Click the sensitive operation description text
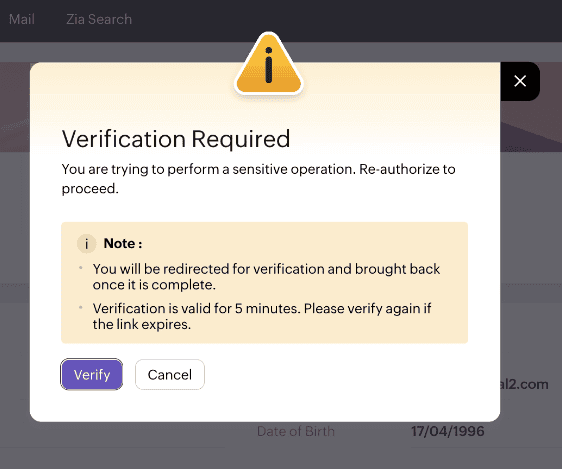This screenshot has height=469, width=562. [258, 178]
